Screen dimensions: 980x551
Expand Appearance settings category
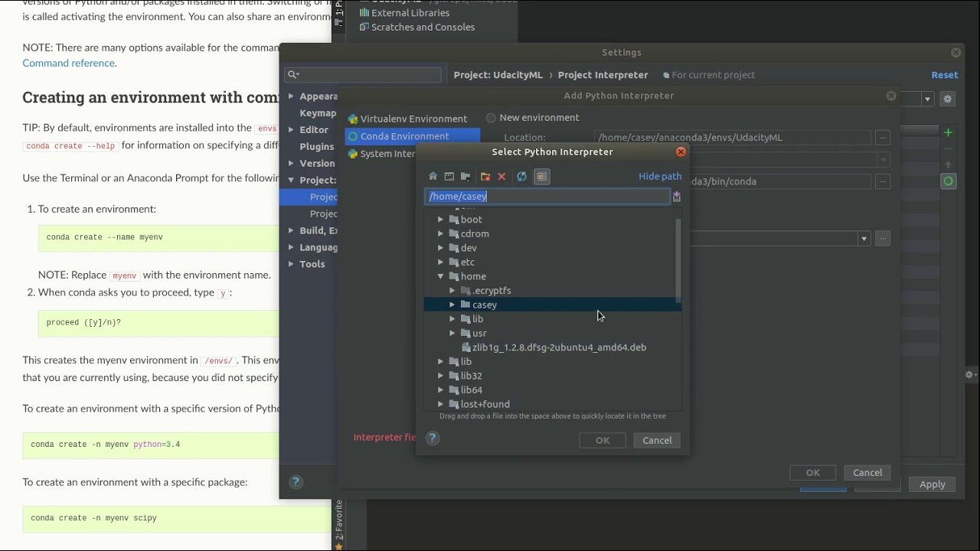click(291, 96)
